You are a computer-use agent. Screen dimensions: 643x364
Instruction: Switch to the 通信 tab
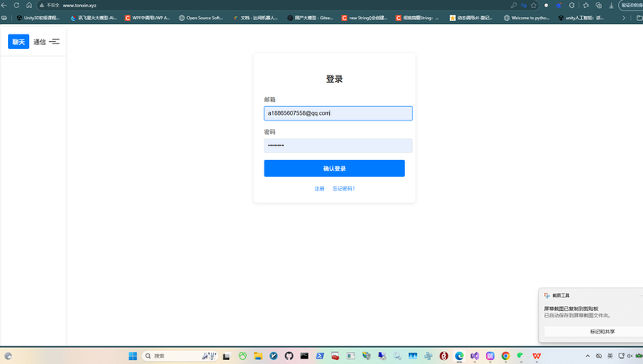point(39,42)
